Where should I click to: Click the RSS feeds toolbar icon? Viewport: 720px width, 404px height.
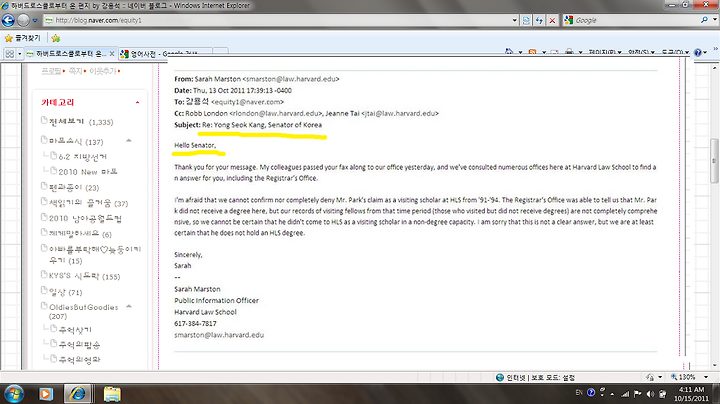point(532,52)
